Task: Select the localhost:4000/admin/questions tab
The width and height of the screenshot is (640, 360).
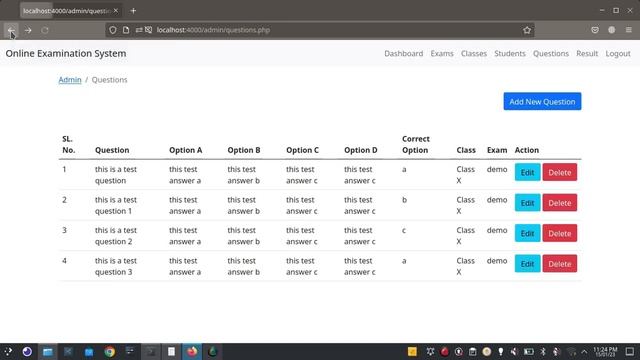Action: (x=66, y=11)
